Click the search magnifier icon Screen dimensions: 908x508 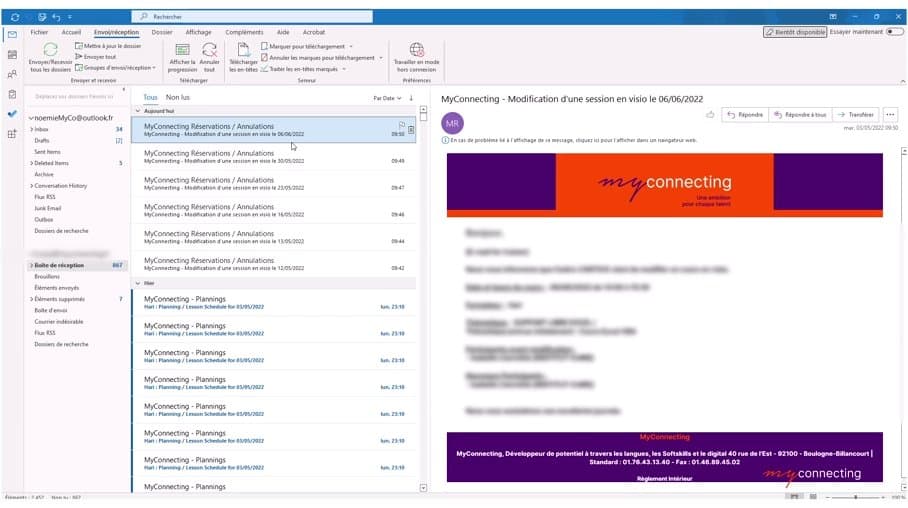click(144, 17)
